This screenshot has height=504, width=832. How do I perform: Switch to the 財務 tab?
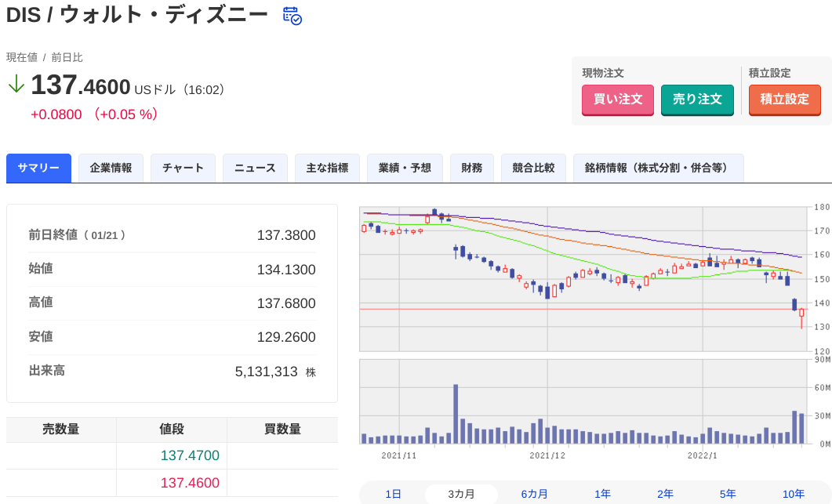tap(472, 169)
